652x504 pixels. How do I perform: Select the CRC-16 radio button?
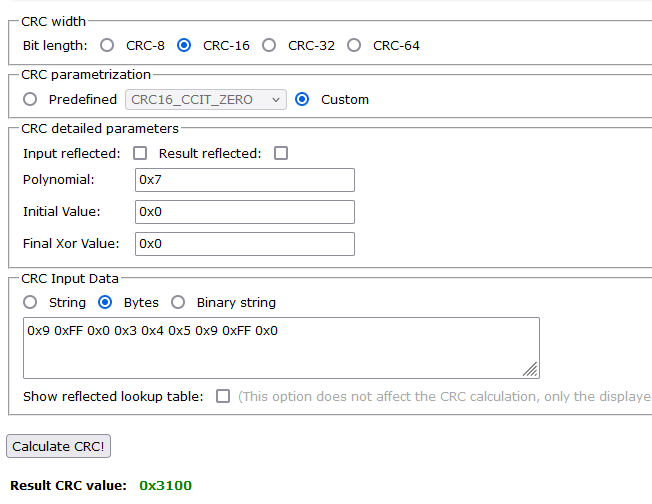184,45
